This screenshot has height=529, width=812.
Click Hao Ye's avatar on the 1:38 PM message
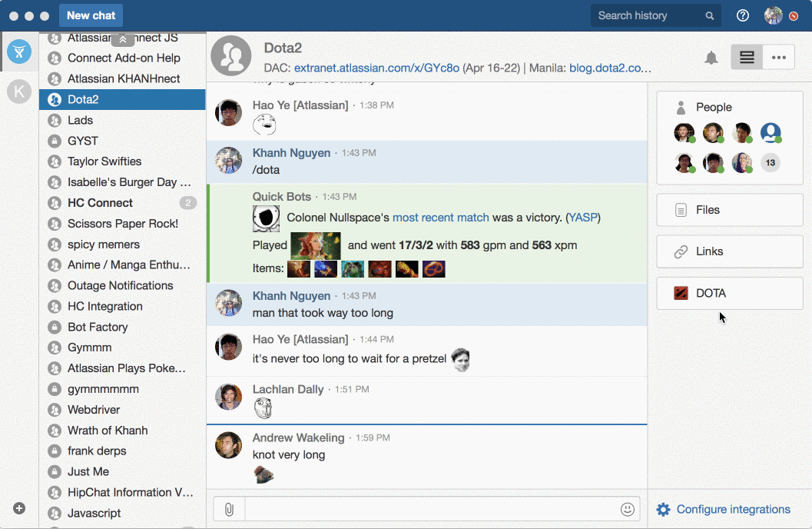click(228, 112)
